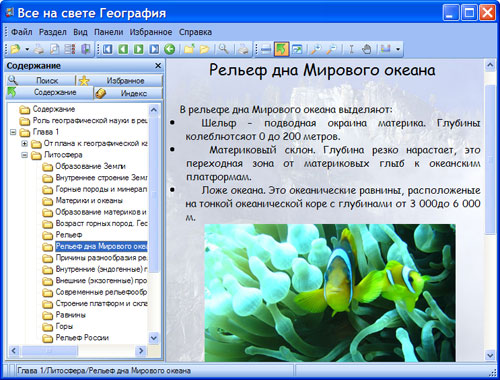Switch to the Индекс tab

click(x=129, y=93)
